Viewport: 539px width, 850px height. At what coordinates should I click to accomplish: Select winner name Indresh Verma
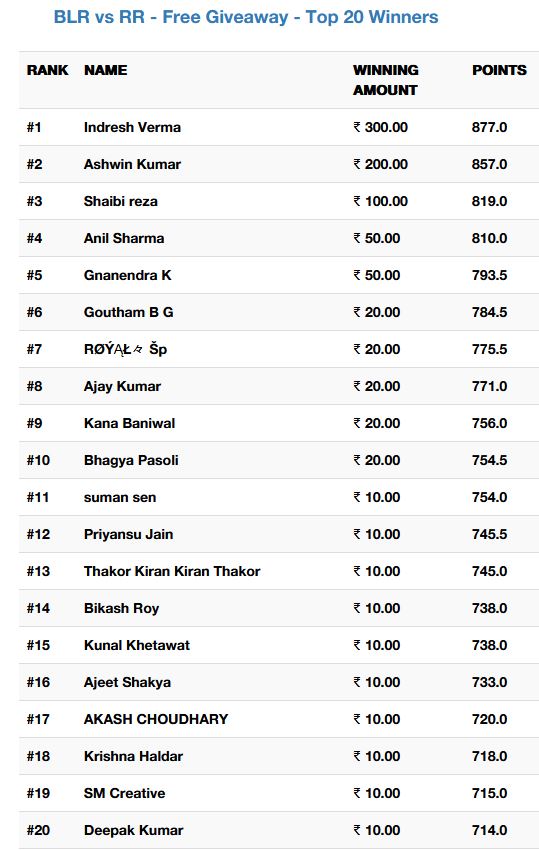132,127
